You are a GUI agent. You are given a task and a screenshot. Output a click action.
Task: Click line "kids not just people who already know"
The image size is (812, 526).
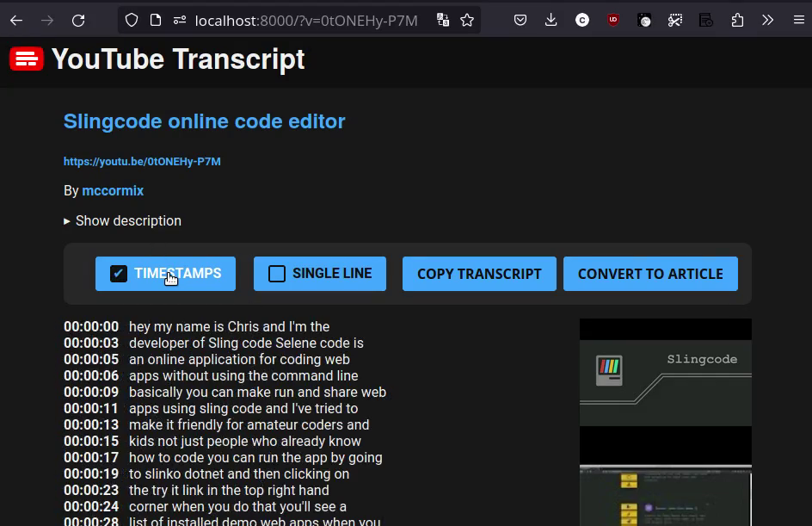[x=245, y=442]
